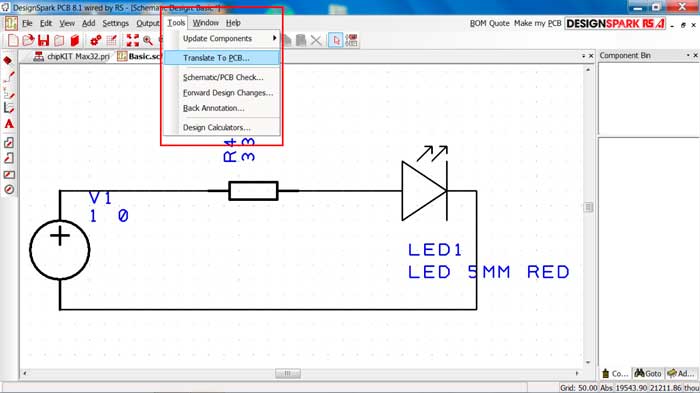Select the Add Text 'A' tool
Image resolution: width=700 pixels, height=393 pixels.
[x=9, y=125]
